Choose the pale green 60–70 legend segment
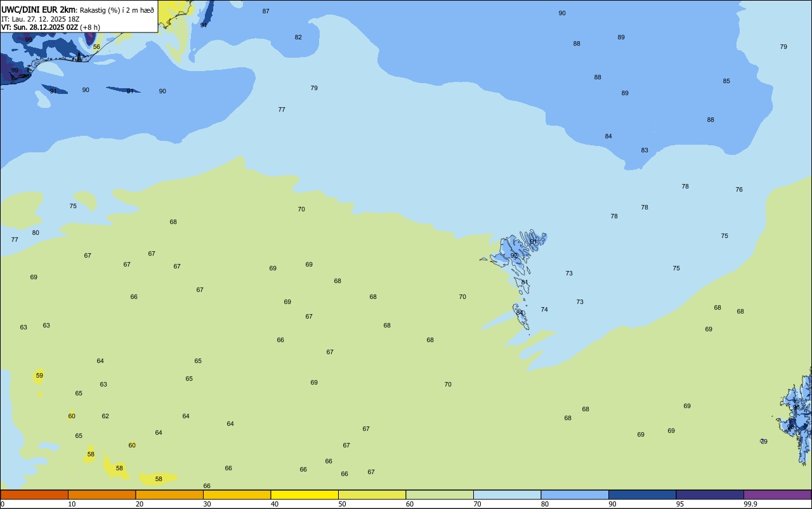 point(440,494)
